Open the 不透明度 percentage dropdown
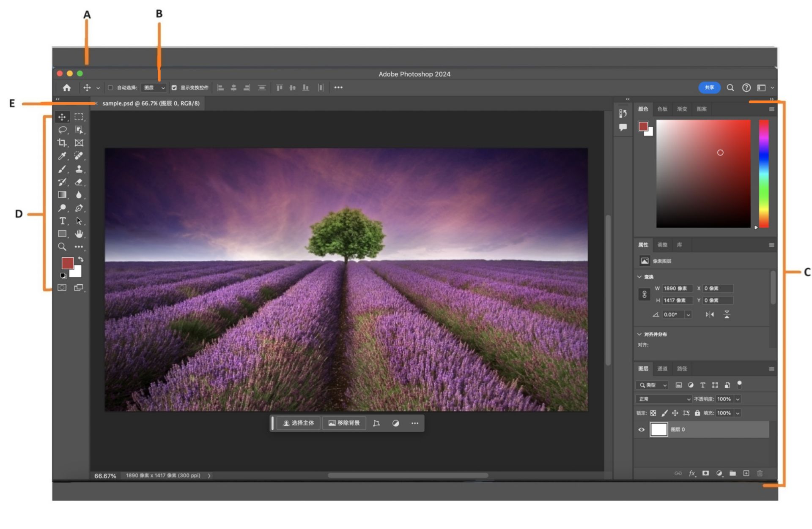 738,398
